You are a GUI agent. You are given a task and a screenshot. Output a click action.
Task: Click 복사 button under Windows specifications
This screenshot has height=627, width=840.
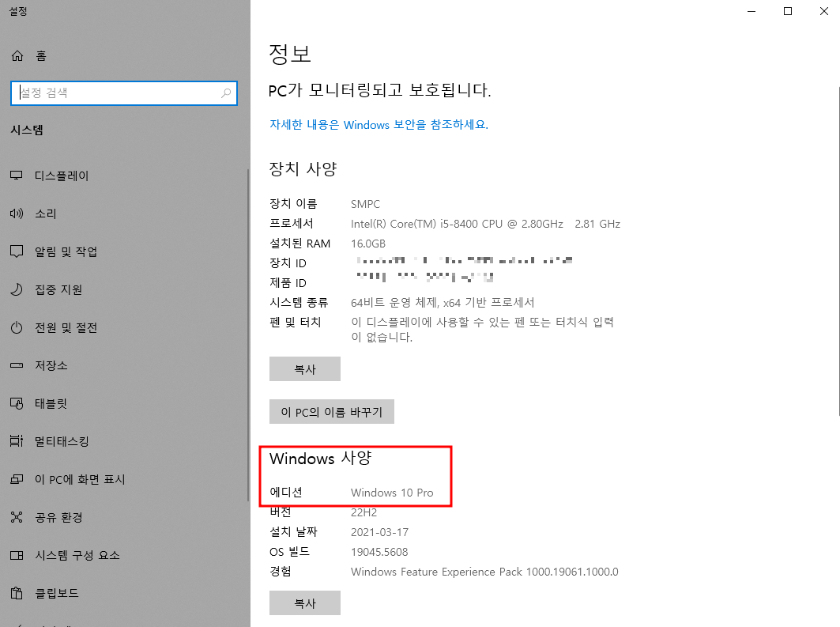(x=305, y=602)
